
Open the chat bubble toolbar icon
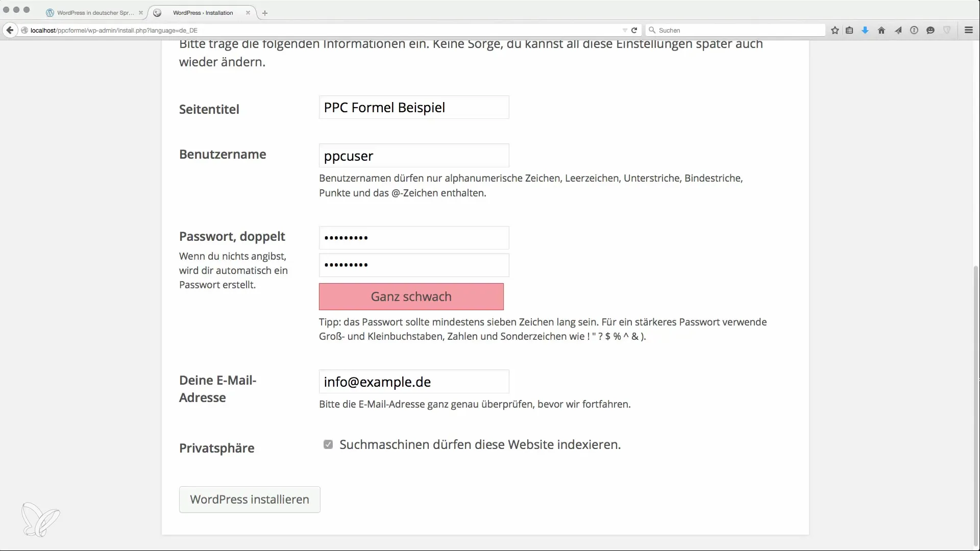(930, 30)
